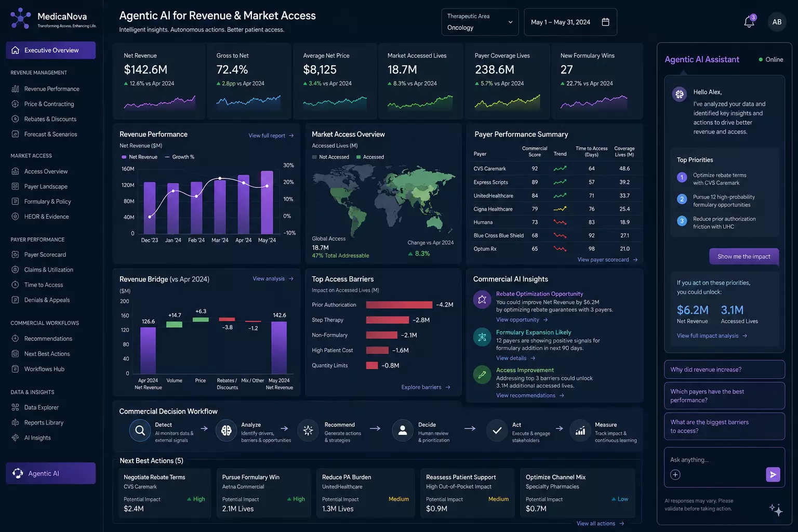Open Recommendations in Commercial Workflows
The width and height of the screenshot is (798, 532).
[48, 339]
